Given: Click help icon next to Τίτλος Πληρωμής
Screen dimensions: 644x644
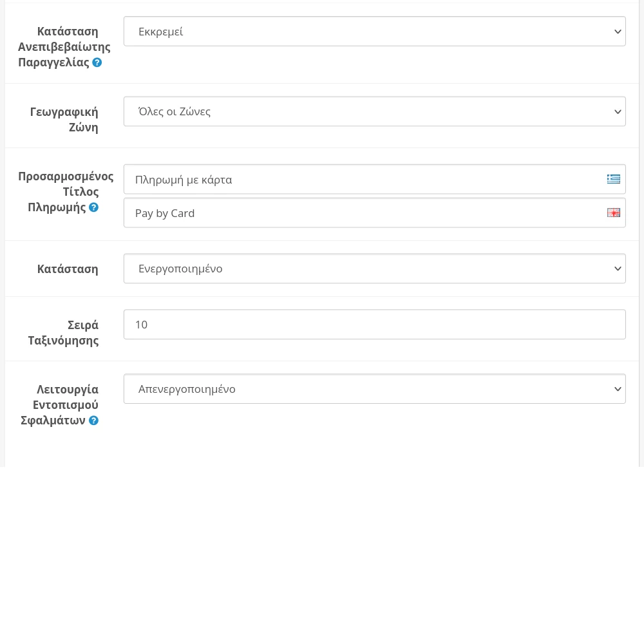Looking at the screenshot, I should pos(94,207).
